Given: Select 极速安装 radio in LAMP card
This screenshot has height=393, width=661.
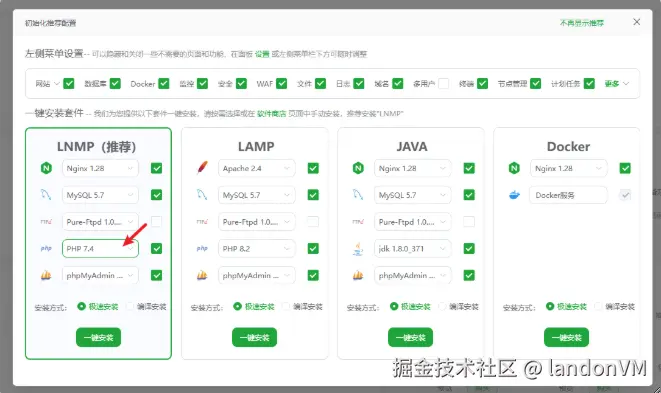Looking at the screenshot, I should 237,306.
